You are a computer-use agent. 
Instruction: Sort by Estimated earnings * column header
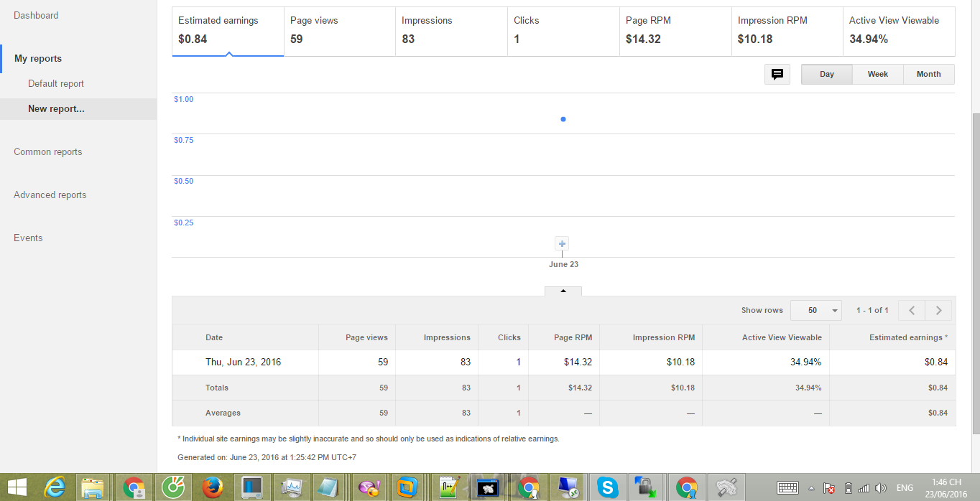point(908,337)
